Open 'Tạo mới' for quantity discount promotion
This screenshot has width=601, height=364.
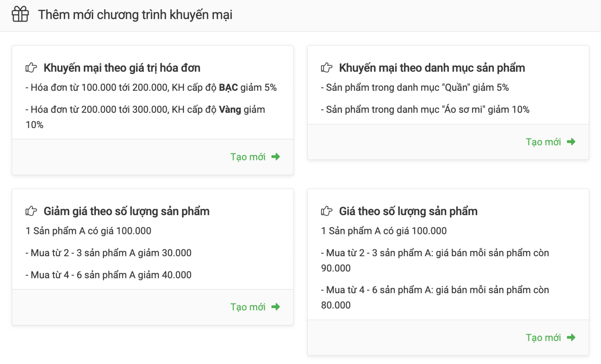pos(248,306)
